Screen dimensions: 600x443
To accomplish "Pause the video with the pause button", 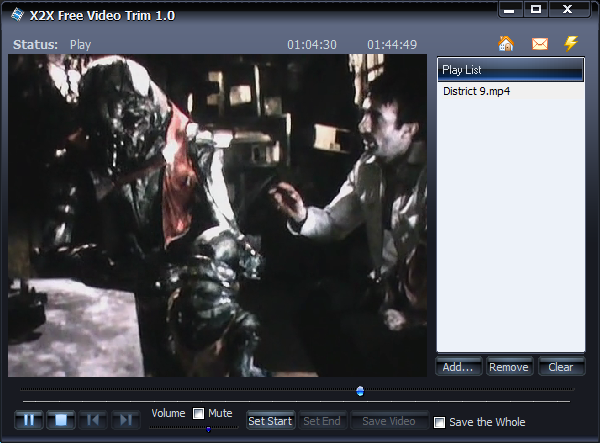I will click(x=29, y=420).
